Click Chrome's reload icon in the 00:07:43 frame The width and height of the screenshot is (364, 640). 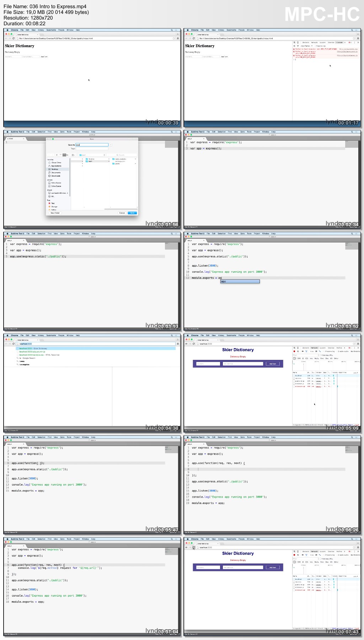194,547
